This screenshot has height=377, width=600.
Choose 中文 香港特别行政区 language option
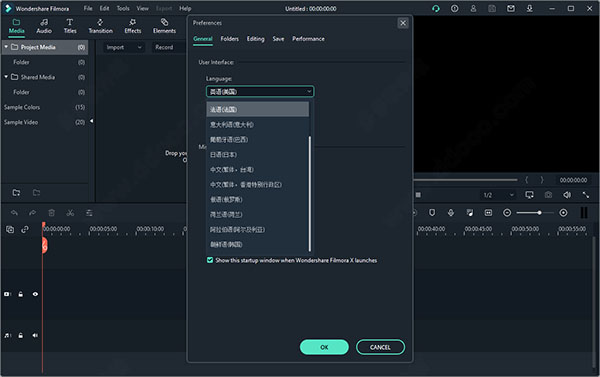pos(258,184)
